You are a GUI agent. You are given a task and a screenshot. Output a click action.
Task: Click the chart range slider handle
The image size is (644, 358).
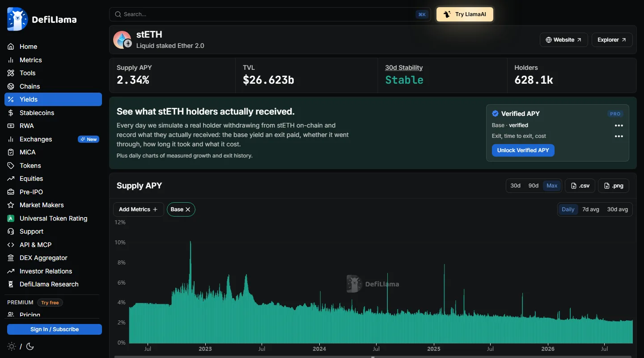(x=373, y=357)
